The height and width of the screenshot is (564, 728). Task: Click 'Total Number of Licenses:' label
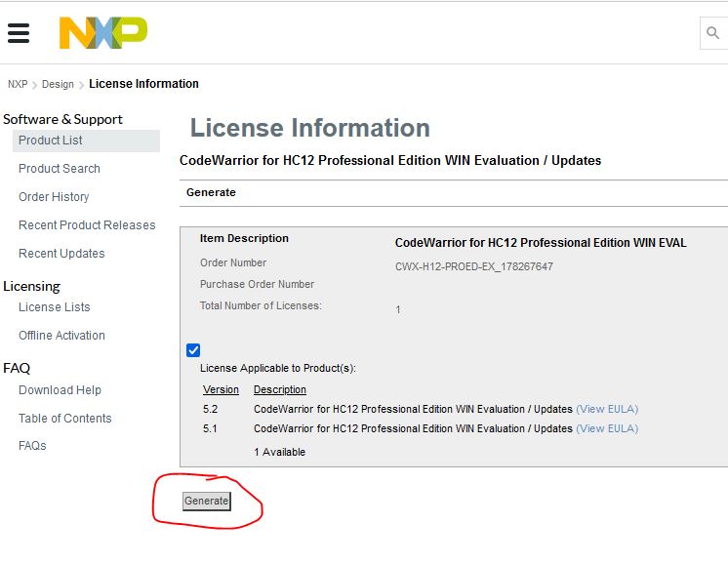pos(261,305)
